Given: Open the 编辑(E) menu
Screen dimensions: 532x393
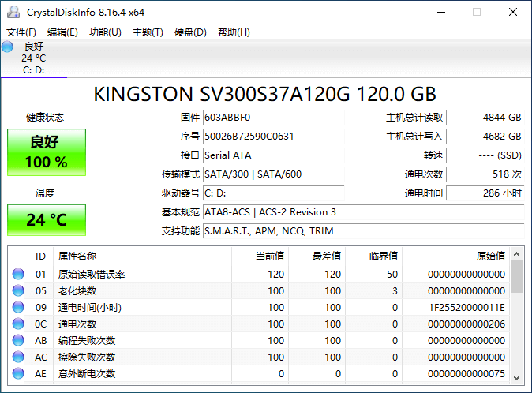Looking at the screenshot, I should (62, 32).
